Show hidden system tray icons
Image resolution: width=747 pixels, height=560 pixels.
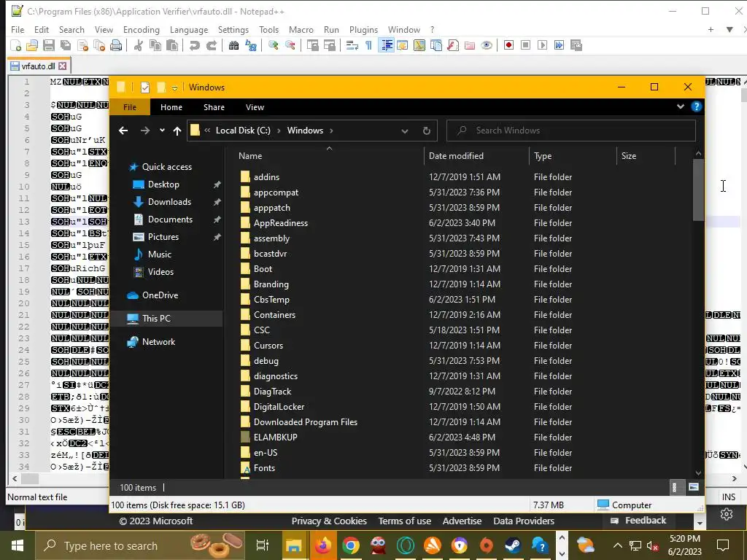[x=617, y=545]
